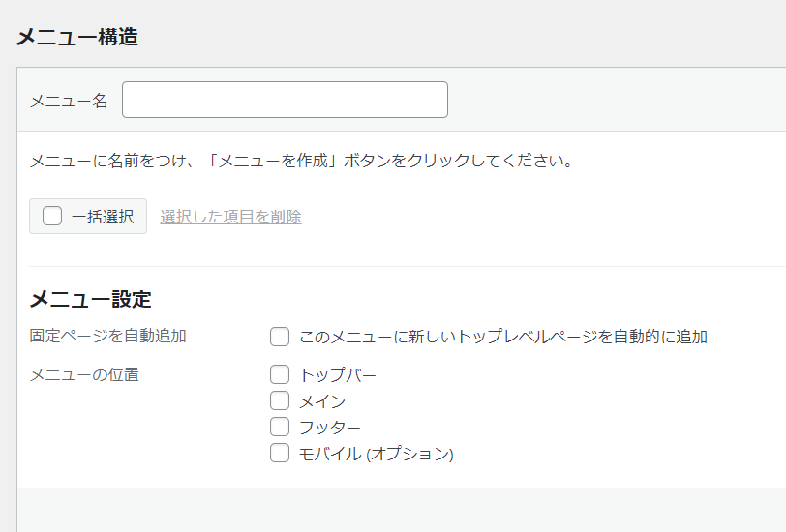Click the メニューの位置 row label
This screenshot has height=532, width=786.
tap(84, 374)
